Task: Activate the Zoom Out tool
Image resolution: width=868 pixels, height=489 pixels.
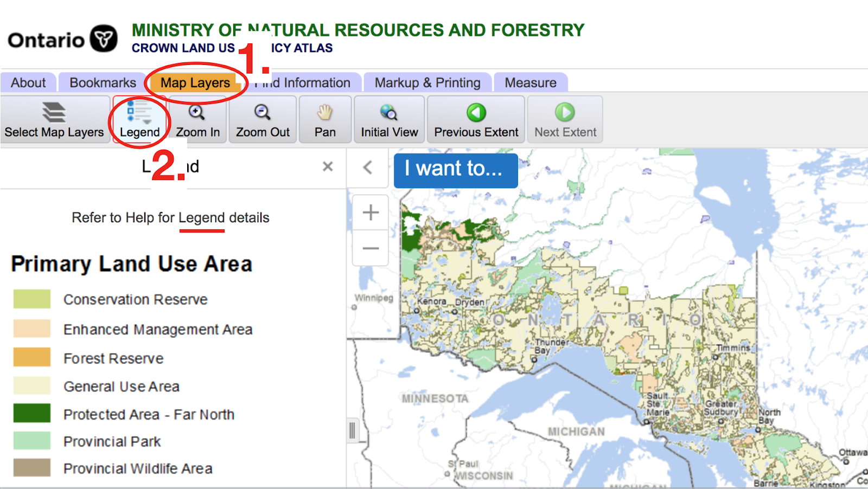Action: pyautogui.click(x=263, y=119)
